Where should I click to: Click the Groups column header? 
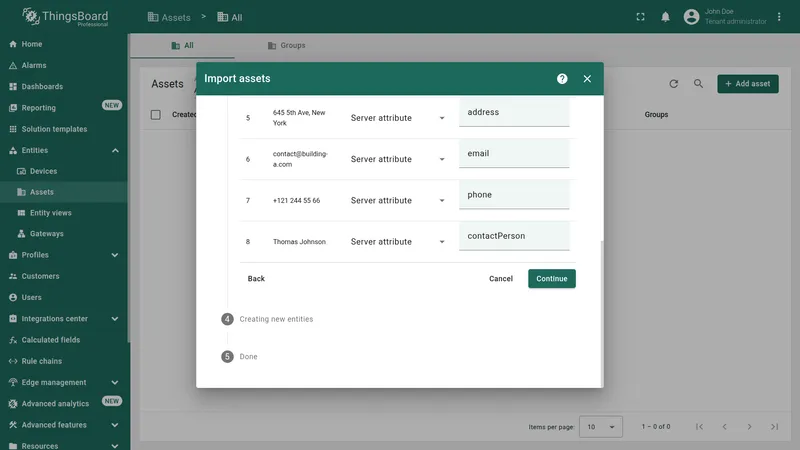pyautogui.click(x=656, y=115)
